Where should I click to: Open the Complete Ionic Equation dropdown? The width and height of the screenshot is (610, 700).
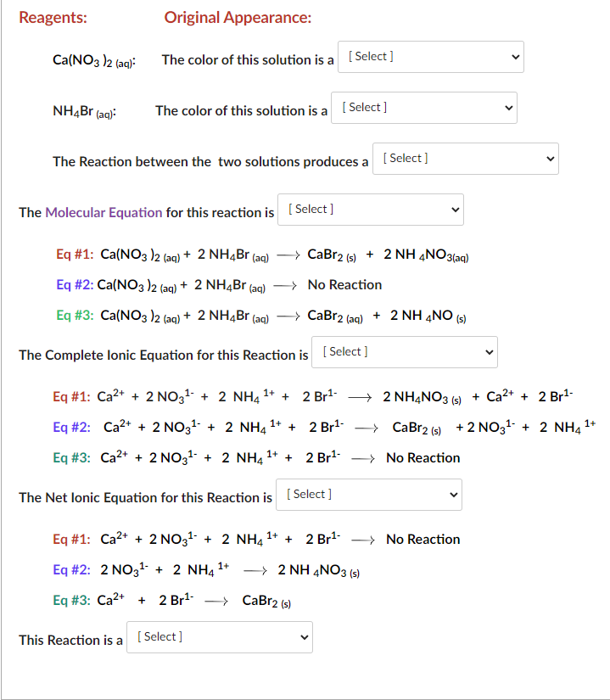click(x=405, y=351)
